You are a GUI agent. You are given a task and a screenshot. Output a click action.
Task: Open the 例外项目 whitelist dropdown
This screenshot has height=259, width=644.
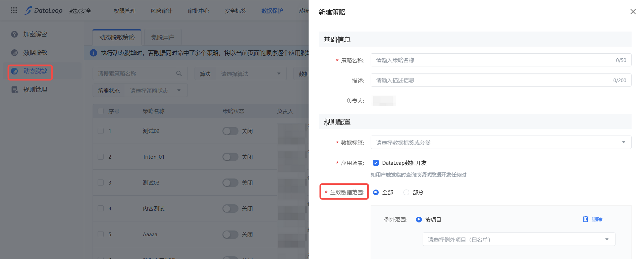tap(519, 239)
